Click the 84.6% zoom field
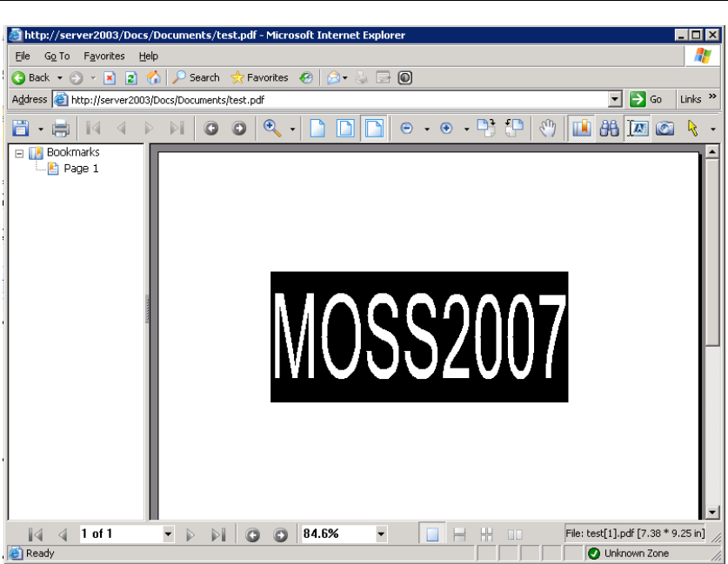Viewport: 728px width, 564px height. tap(338, 534)
